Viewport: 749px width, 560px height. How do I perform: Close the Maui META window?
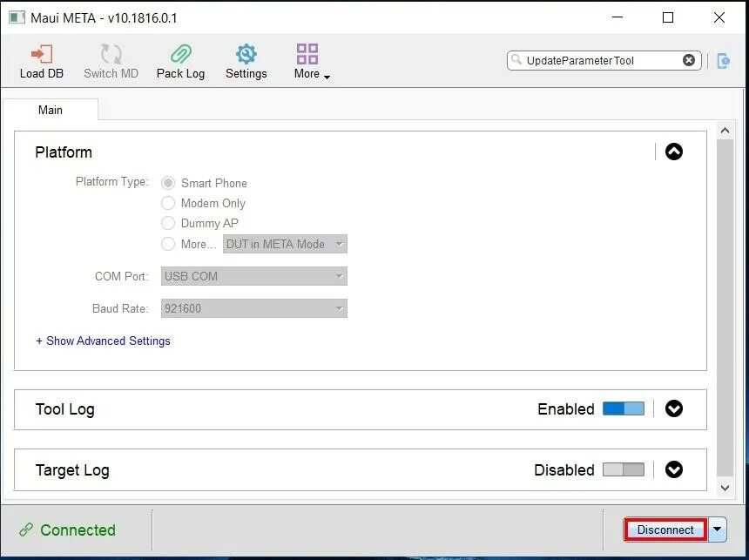point(719,17)
